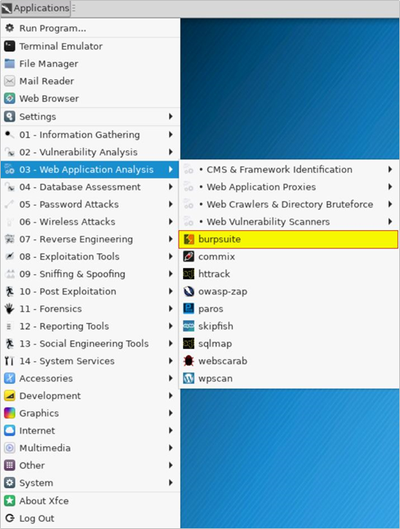The width and height of the screenshot is (400, 529).
Task: Launch sqlmap by its label
Action: [215, 344]
